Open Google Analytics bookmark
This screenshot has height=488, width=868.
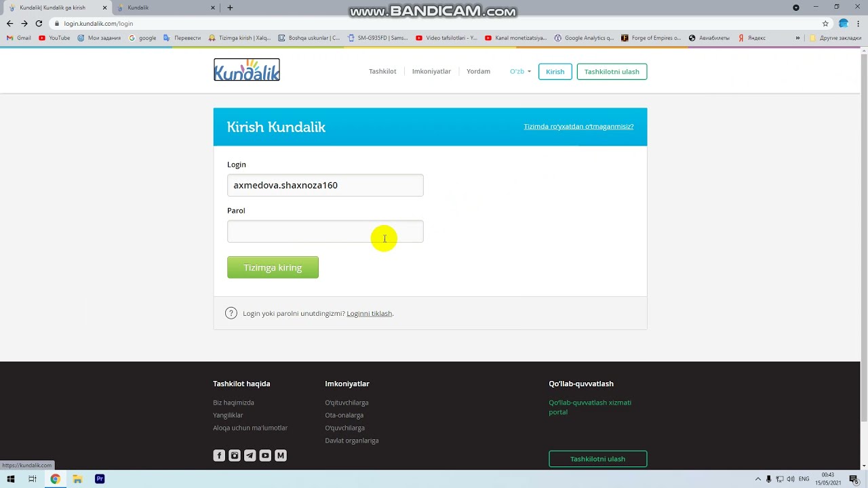coord(584,38)
